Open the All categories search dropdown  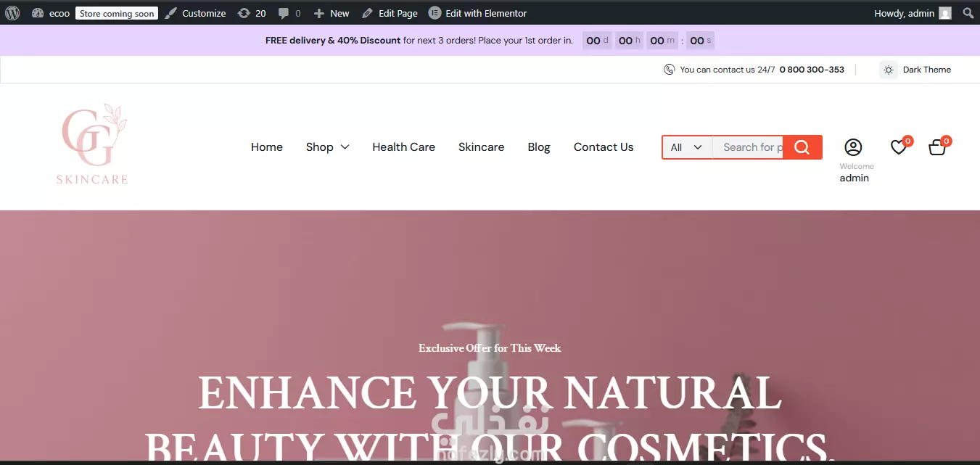[687, 147]
